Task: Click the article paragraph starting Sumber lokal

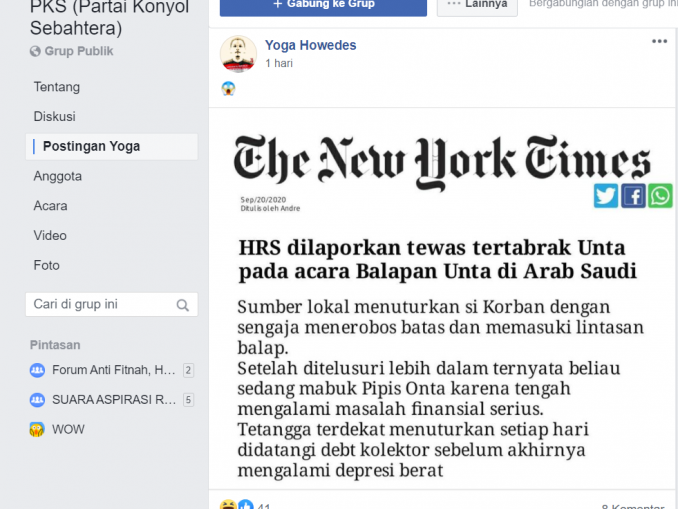Action: click(x=440, y=327)
